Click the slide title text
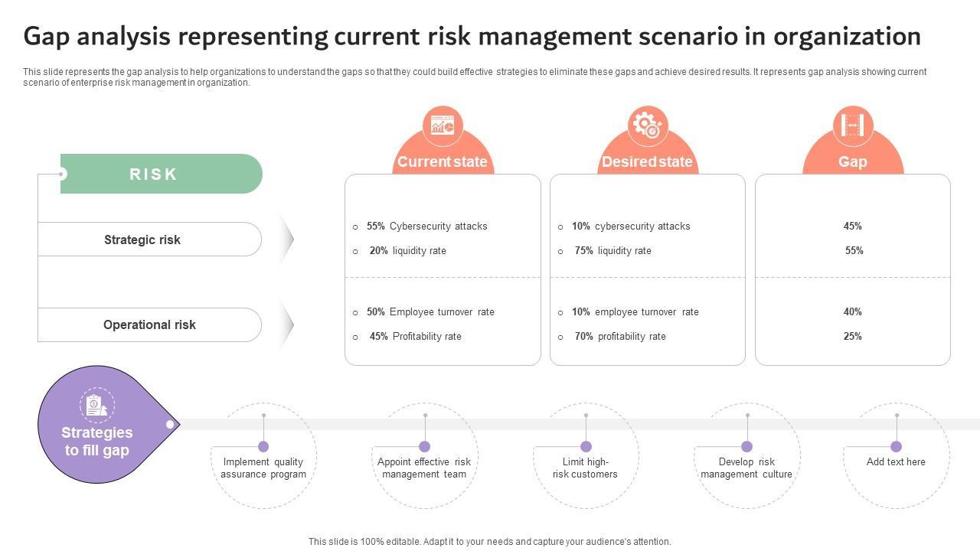The image size is (980, 551). point(472,36)
